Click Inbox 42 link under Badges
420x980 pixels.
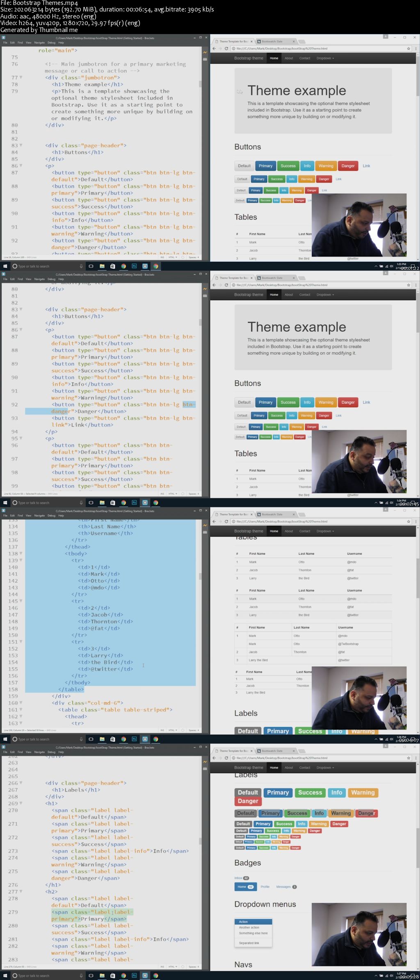242,878
